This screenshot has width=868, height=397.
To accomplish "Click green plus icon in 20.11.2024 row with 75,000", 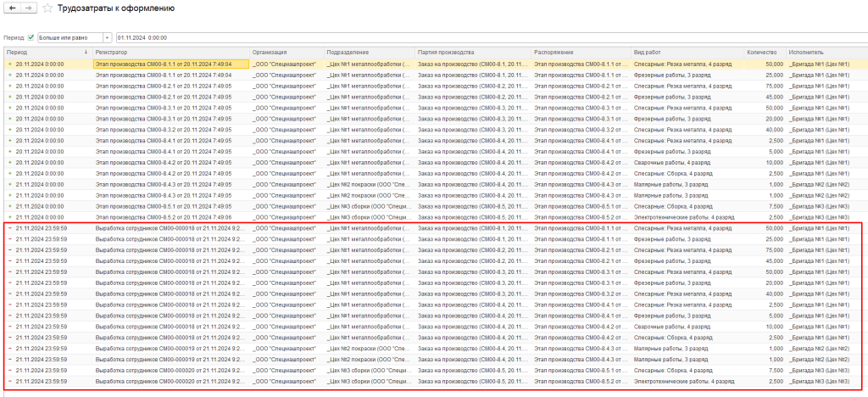I will tap(9, 86).
